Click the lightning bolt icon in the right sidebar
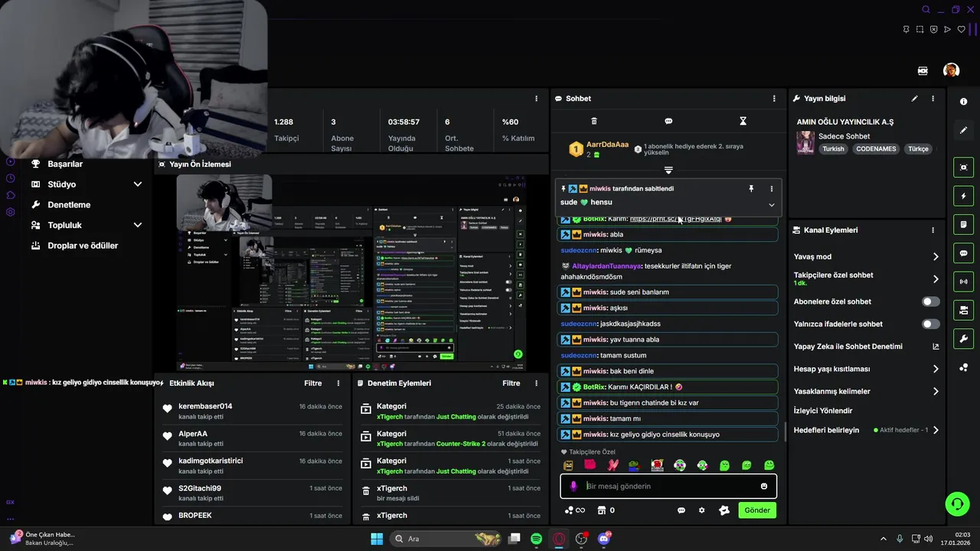Viewport: 980px width, 551px height. [x=963, y=196]
